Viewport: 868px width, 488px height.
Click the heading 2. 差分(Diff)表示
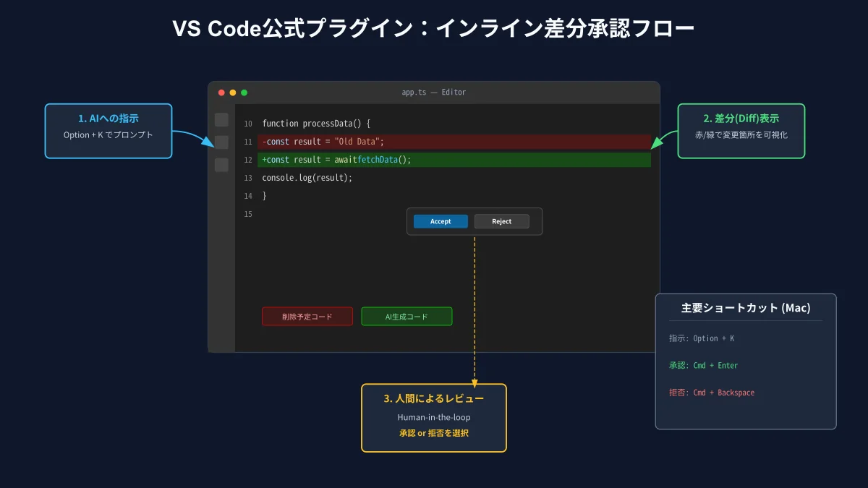coord(741,118)
